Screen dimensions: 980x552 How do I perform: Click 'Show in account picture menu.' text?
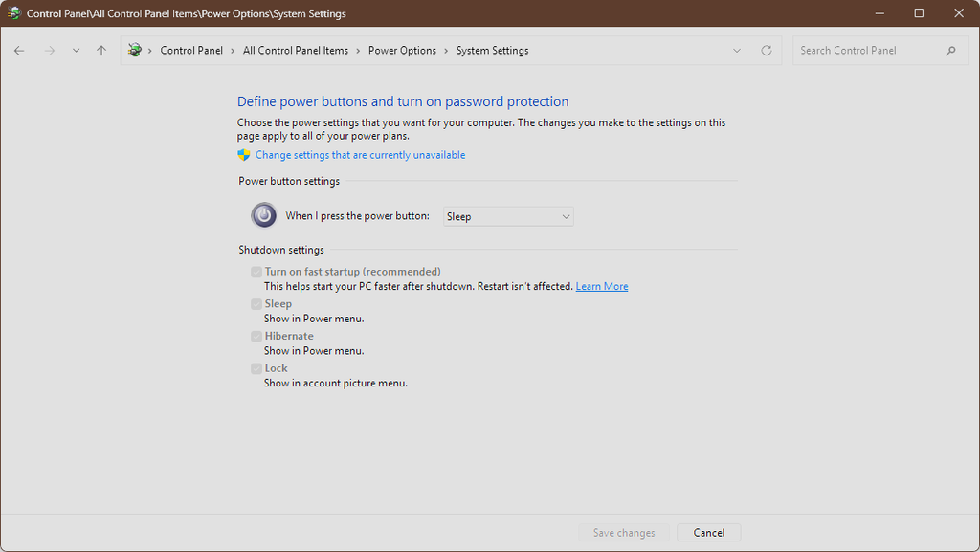point(336,384)
